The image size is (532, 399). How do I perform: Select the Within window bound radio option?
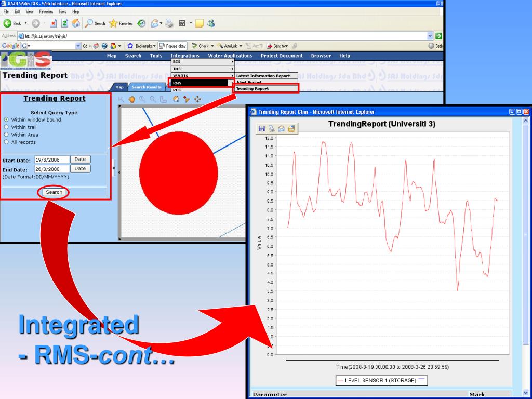(6, 119)
